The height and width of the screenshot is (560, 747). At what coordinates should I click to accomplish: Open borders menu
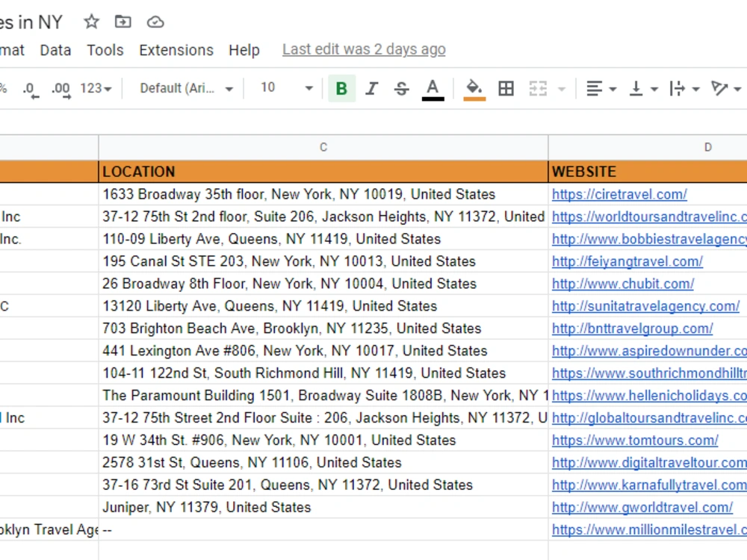click(x=506, y=89)
